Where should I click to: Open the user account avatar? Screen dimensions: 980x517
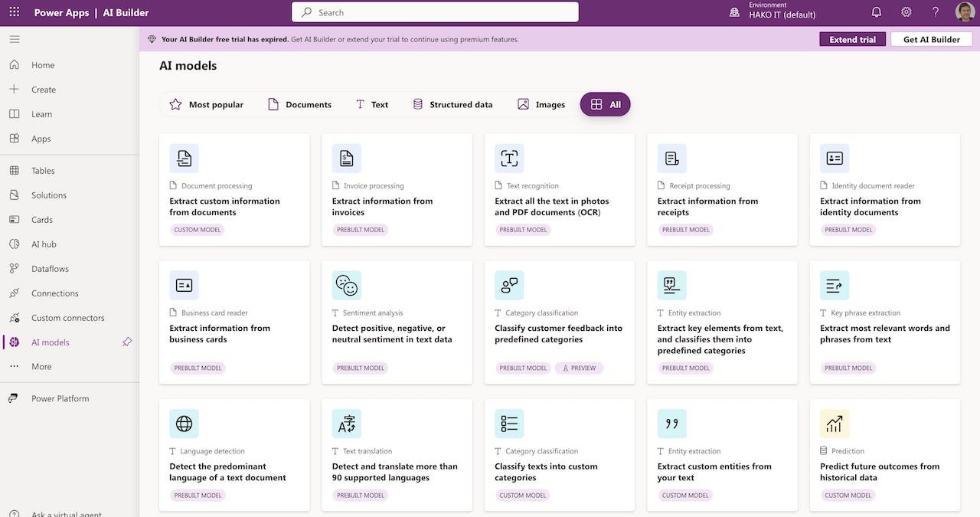pyautogui.click(x=965, y=12)
